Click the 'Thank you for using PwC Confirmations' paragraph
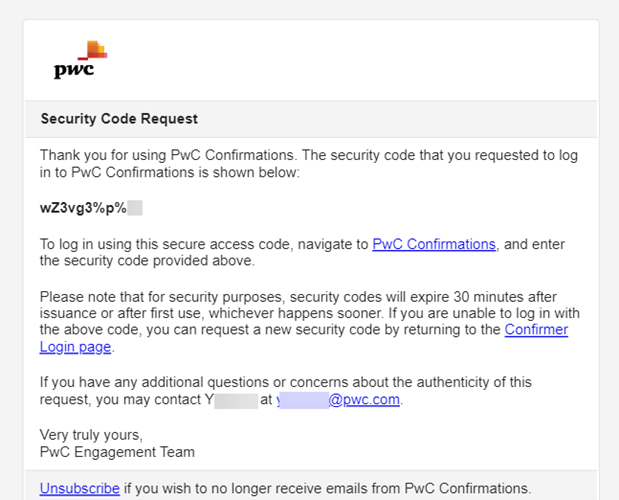Viewport: 619px width, 500px height. (x=309, y=164)
